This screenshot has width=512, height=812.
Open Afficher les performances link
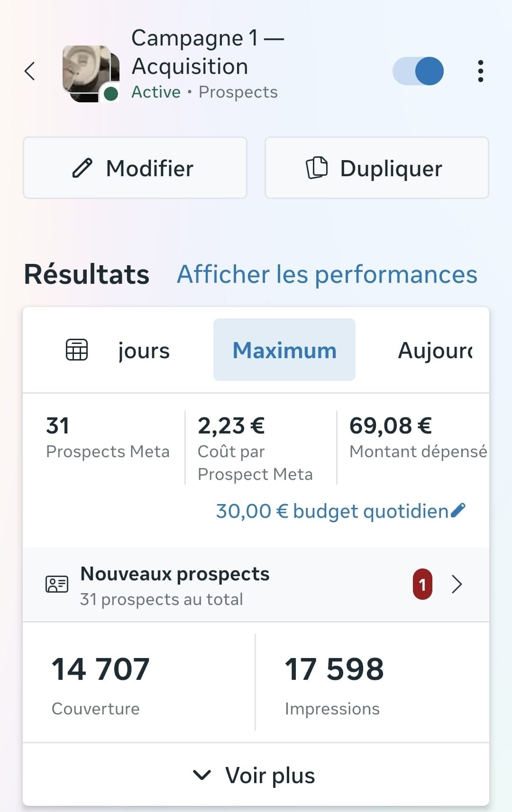tap(327, 275)
